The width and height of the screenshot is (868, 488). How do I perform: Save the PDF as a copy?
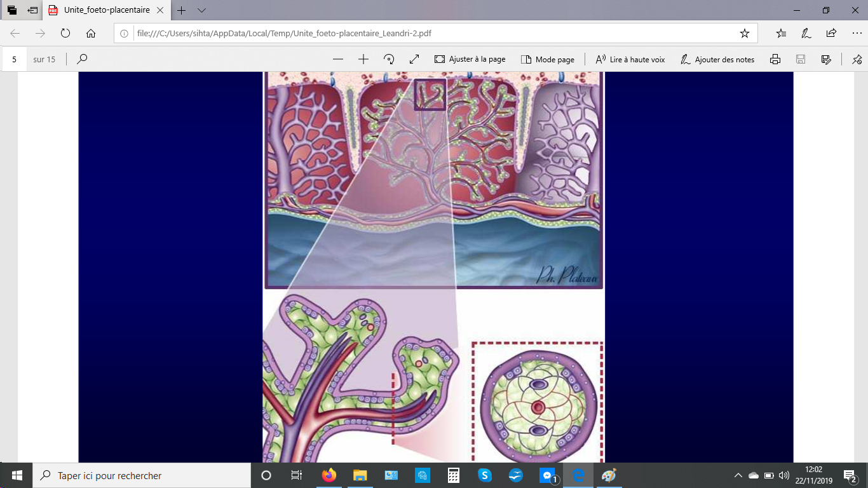point(826,59)
